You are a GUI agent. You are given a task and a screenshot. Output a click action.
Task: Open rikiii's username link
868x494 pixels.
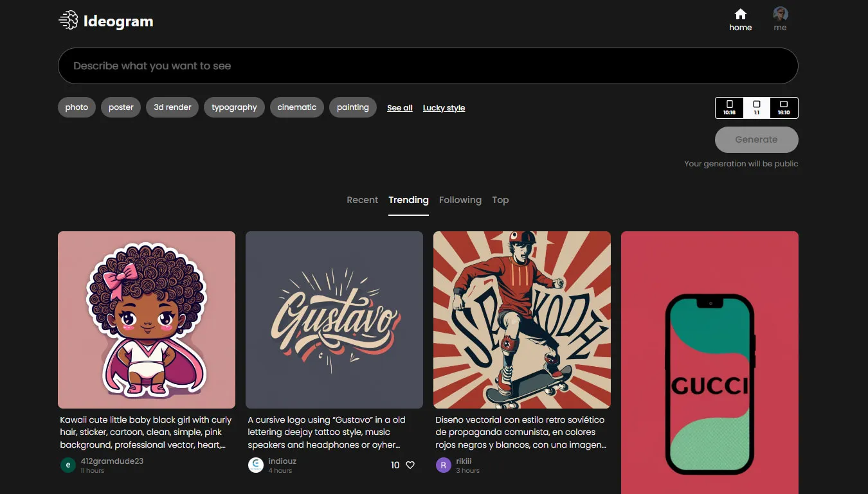tap(464, 461)
